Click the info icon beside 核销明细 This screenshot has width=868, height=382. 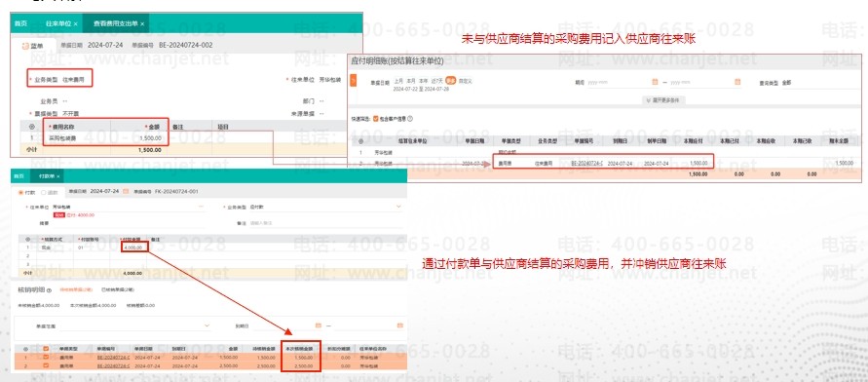coord(50,289)
